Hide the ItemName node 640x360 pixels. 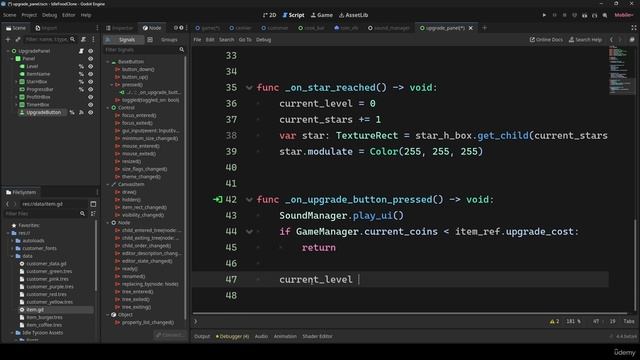click(91, 74)
